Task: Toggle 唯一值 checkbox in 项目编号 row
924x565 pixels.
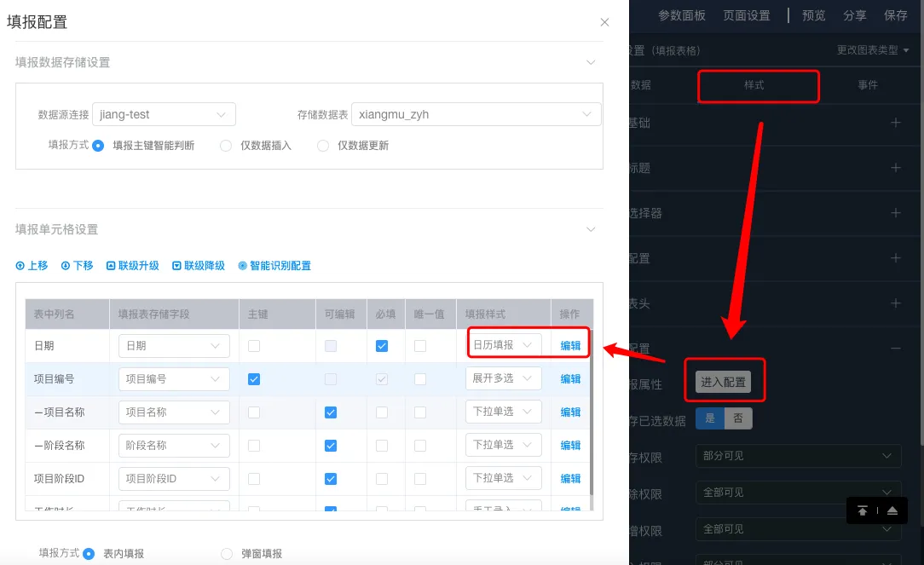Action: coord(420,379)
